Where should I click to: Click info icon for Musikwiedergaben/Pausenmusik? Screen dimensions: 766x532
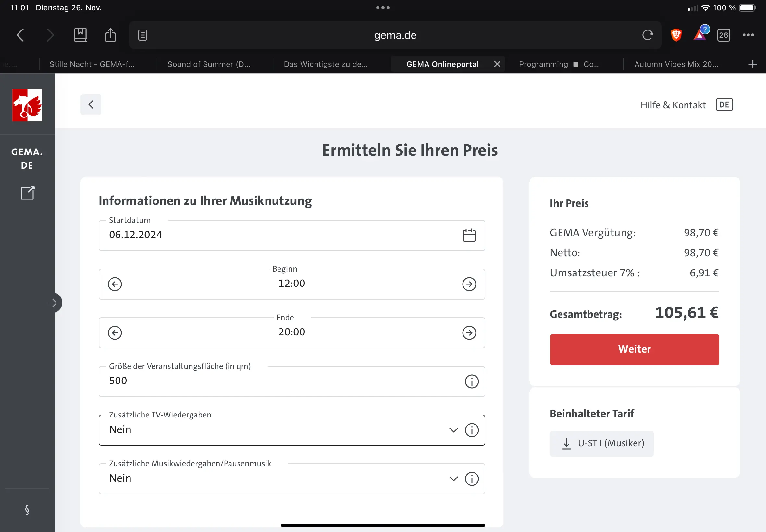click(472, 479)
